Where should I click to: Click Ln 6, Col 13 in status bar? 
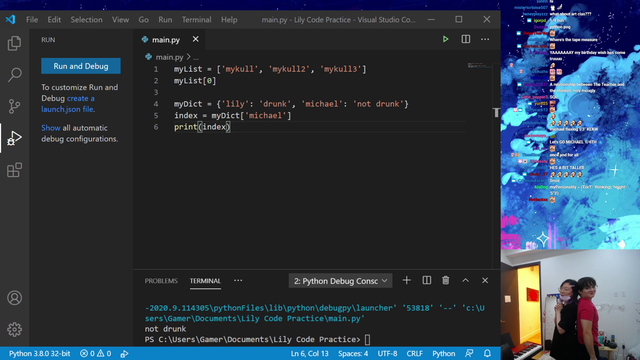coord(309,353)
